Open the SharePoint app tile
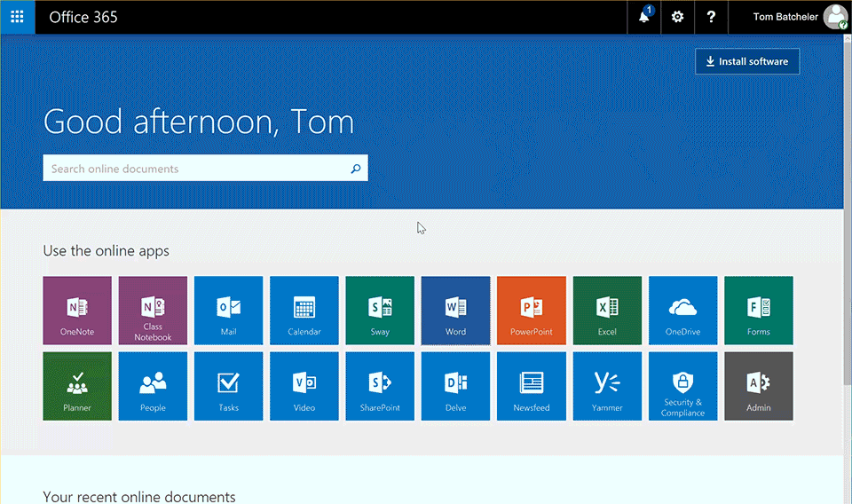Screen dimensions: 852x504 pos(380,386)
